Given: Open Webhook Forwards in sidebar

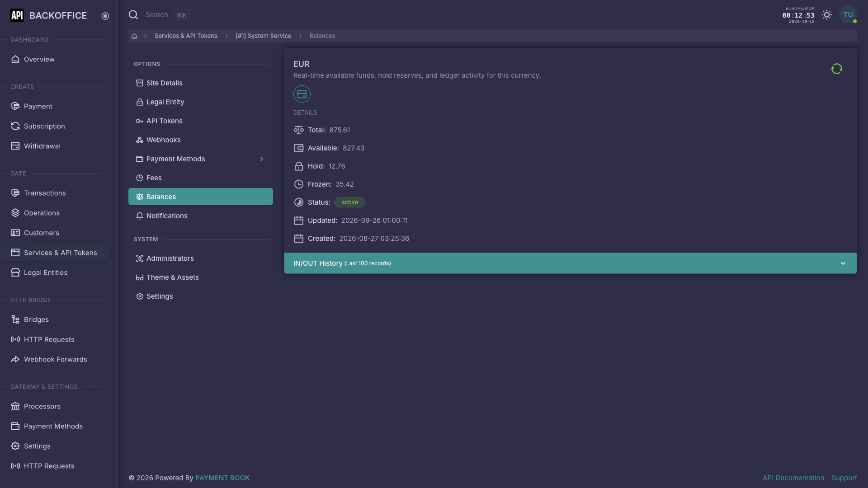Looking at the screenshot, I should pyautogui.click(x=55, y=359).
